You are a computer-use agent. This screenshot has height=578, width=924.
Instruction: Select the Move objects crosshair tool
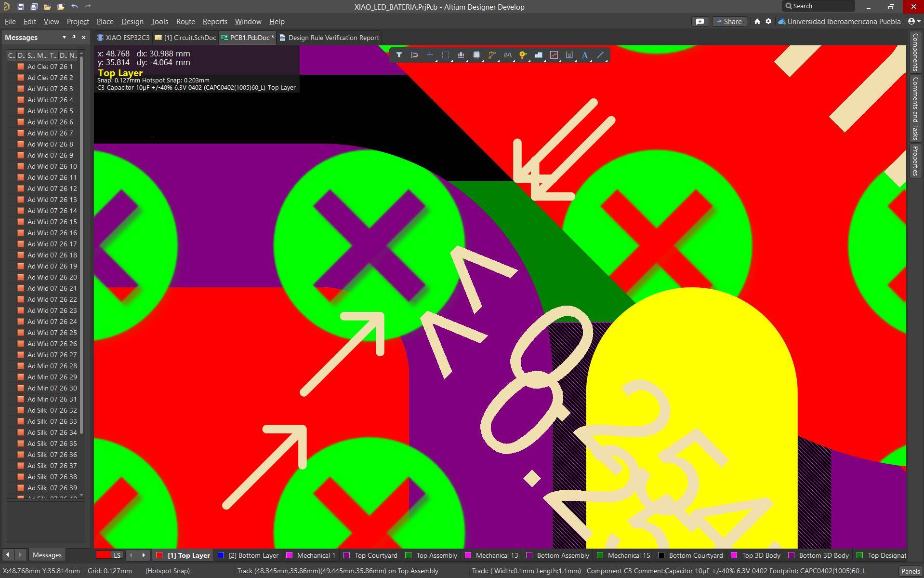pos(430,55)
